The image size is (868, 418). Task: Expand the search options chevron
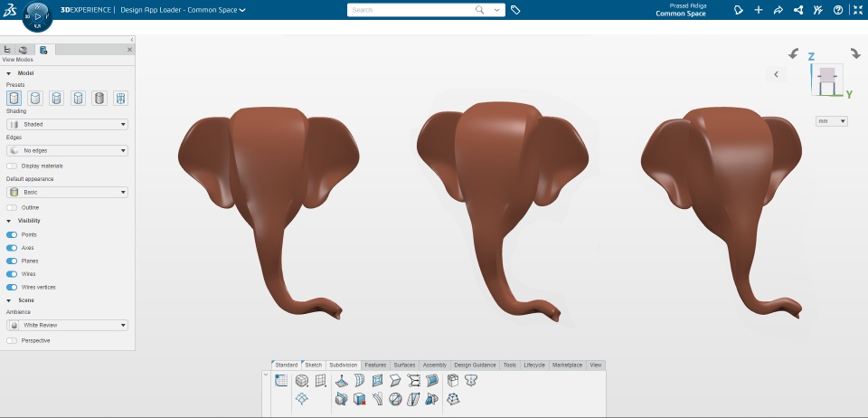(x=496, y=10)
